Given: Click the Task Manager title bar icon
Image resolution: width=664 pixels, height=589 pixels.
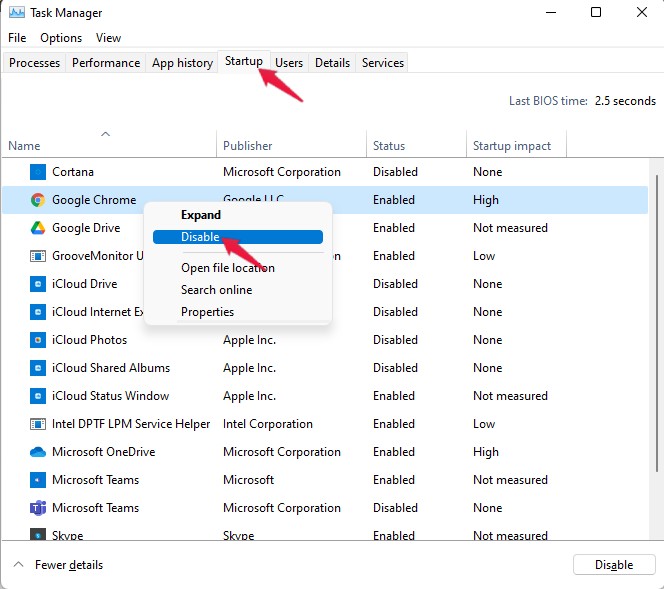Looking at the screenshot, I should point(16,13).
